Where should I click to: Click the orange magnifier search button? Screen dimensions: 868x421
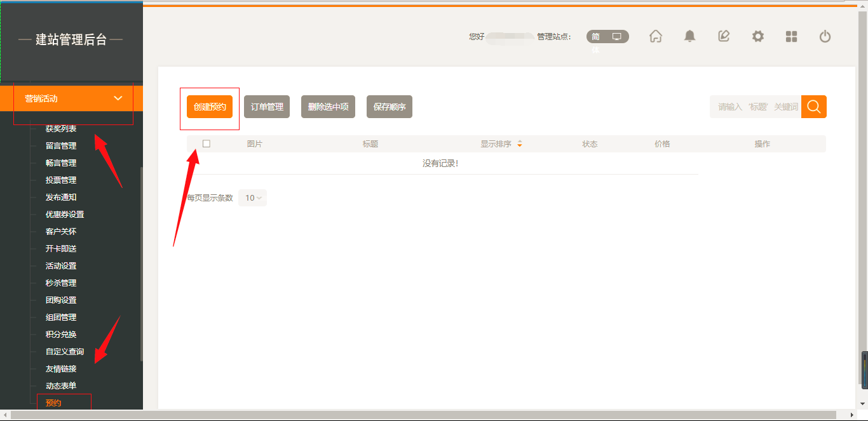pos(813,107)
